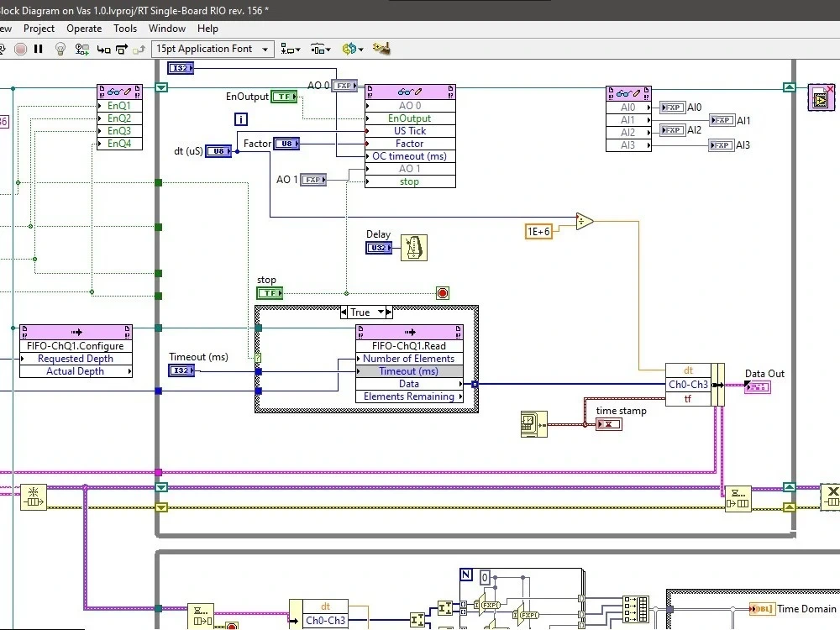
Task: Click the Clean Up Diagram broom icon
Action: [381, 48]
